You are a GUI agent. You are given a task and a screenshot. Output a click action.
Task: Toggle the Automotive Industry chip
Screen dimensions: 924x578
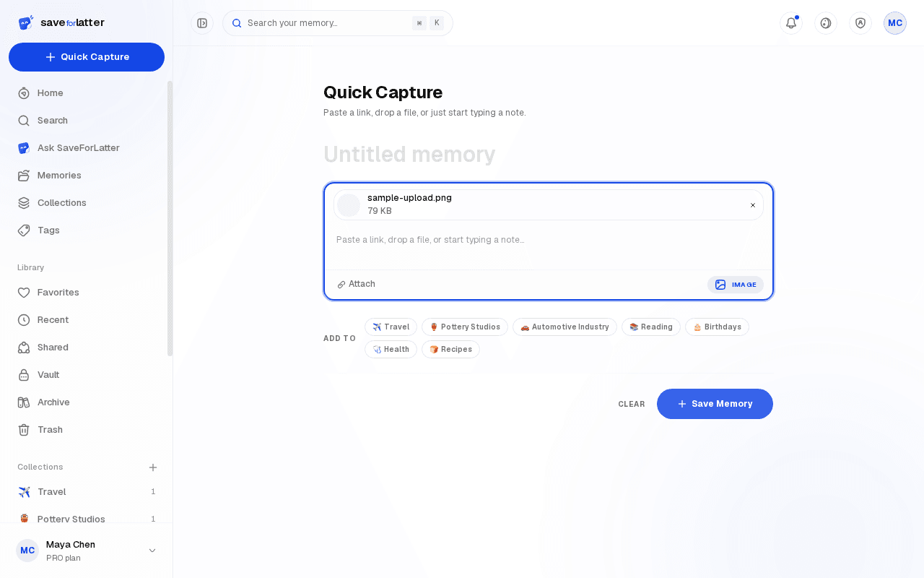coord(565,327)
